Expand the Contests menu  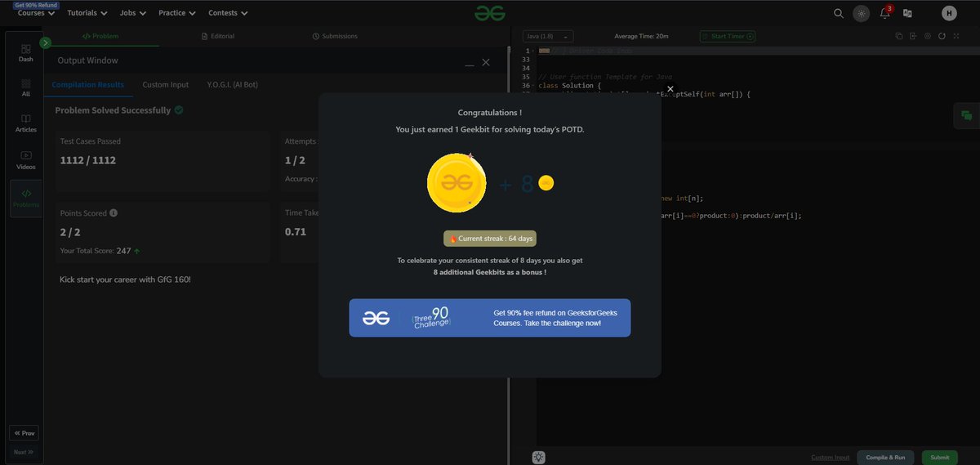pyautogui.click(x=229, y=13)
